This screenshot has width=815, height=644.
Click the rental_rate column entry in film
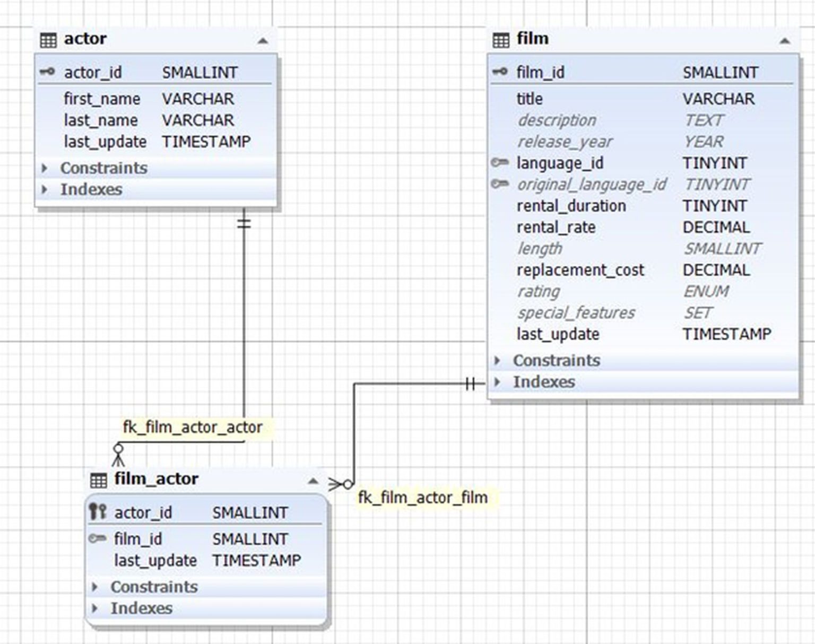coord(555,227)
